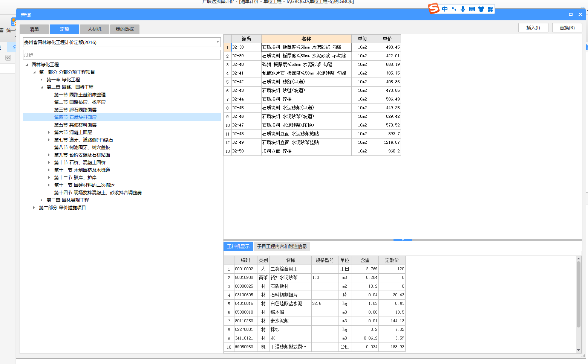Click the search filter input field

(122, 55)
